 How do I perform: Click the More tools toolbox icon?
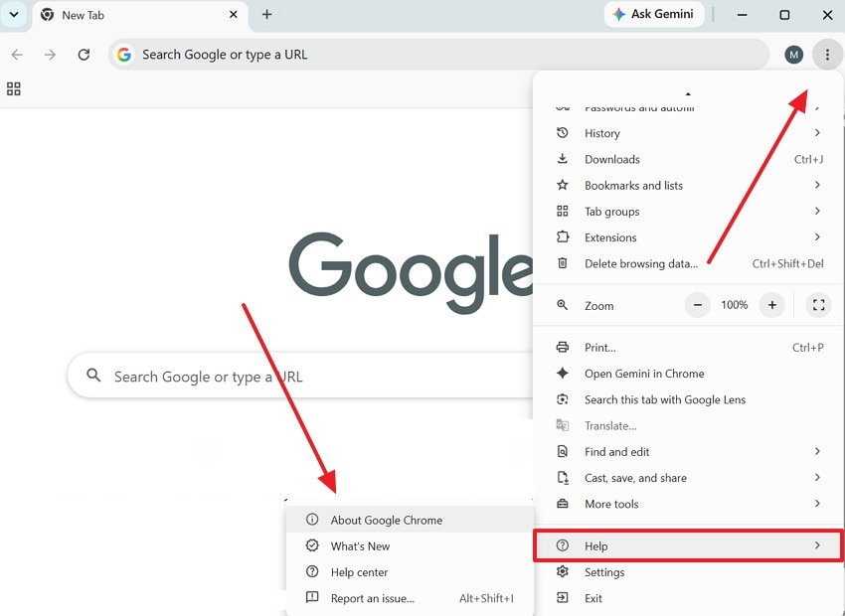pos(562,504)
